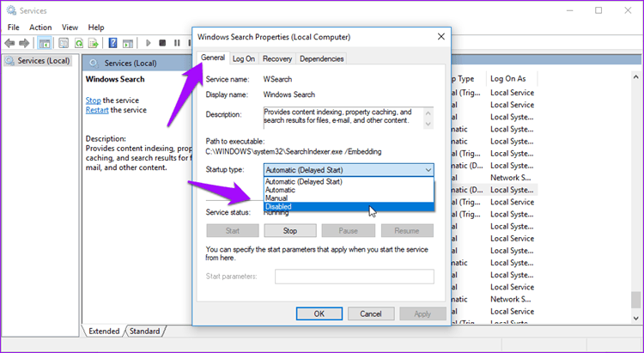Toggle the Show/Hide Action Pane toolbar icon
Viewport: 644px width, 353px height.
pyautogui.click(x=128, y=43)
